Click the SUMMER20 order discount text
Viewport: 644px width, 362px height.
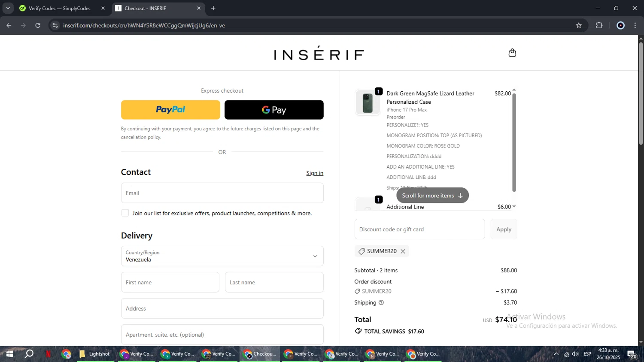click(x=377, y=291)
